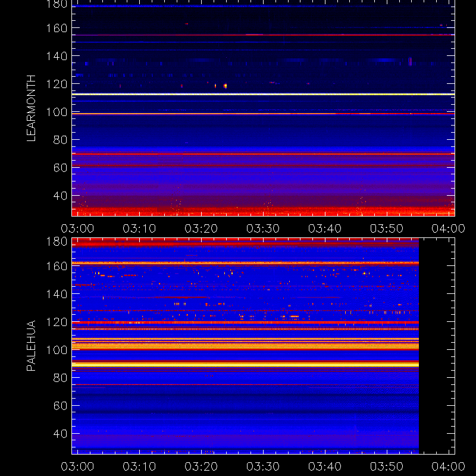The height and width of the screenshot is (476, 476).
Task: Click 03:40 time label under Learmonth plot
Action: tap(325, 228)
